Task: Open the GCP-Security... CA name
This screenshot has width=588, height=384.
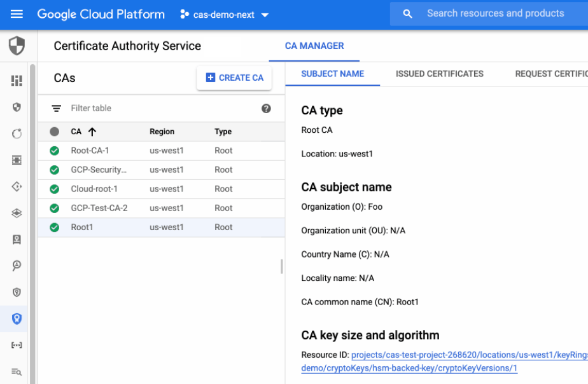Action: coord(99,170)
